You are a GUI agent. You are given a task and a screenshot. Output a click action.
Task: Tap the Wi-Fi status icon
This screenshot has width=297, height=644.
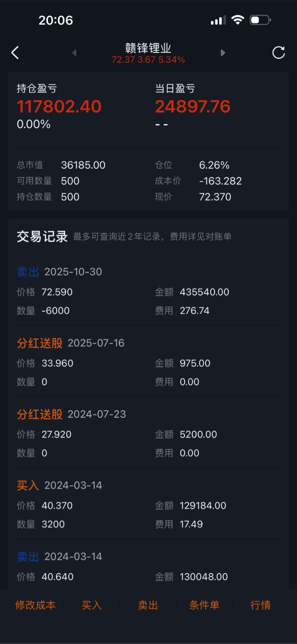237,20
